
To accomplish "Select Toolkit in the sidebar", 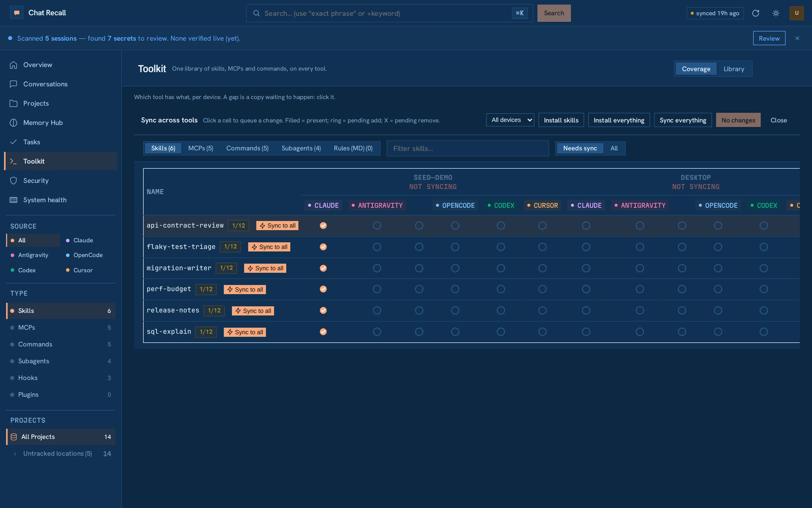I will coord(61,161).
